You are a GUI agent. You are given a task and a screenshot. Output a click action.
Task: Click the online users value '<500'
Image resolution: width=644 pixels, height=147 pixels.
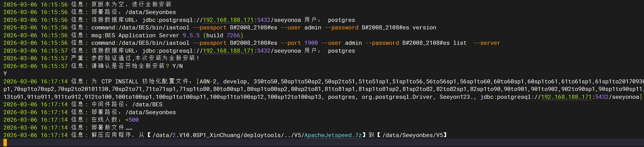click(x=132, y=120)
